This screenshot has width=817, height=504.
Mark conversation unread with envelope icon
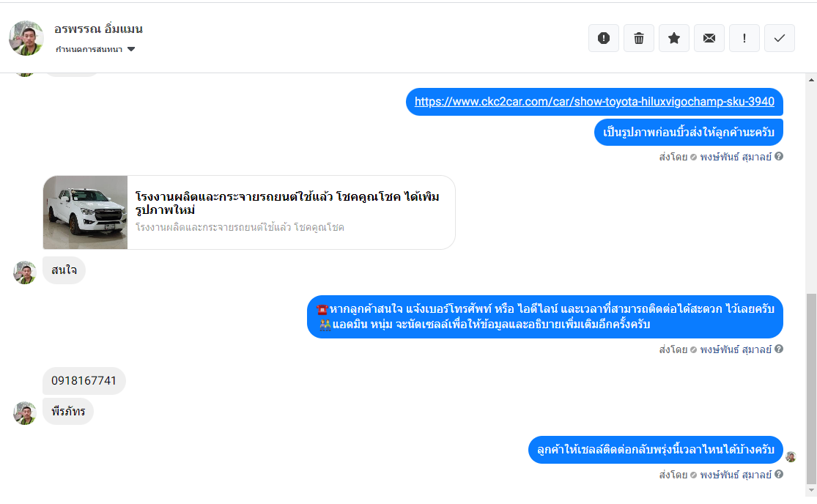click(709, 38)
